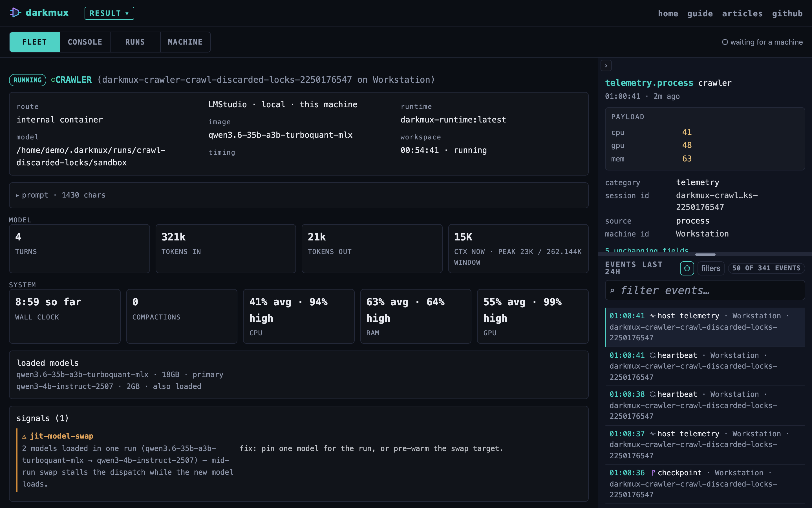
Task: Click the 4 TURNS card
Action: coord(80,249)
